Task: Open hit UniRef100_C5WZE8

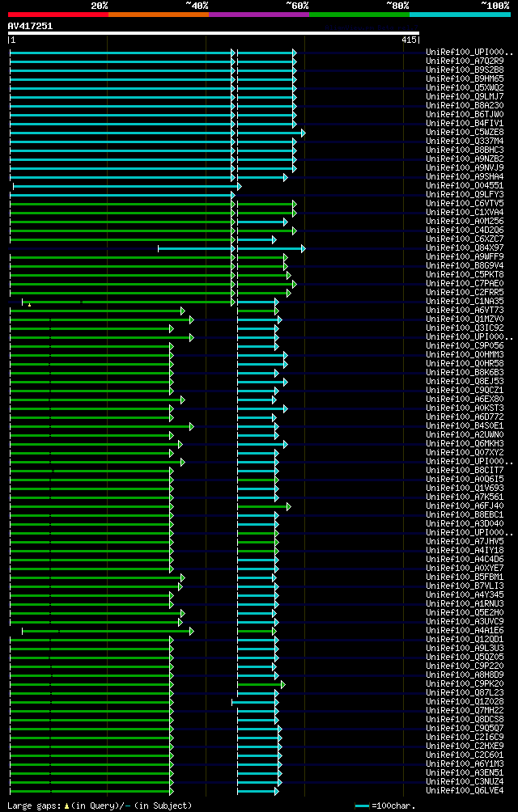Action: [x=465, y=132]
